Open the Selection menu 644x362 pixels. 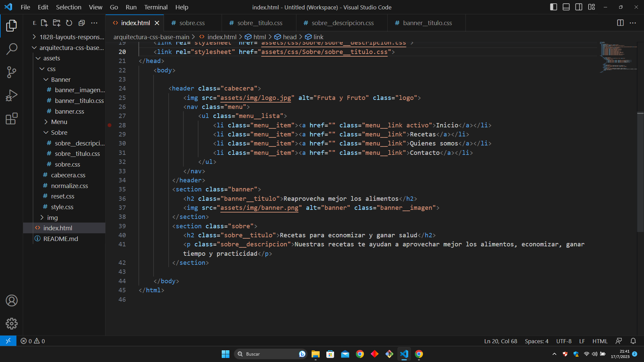(x=68, y=7)
